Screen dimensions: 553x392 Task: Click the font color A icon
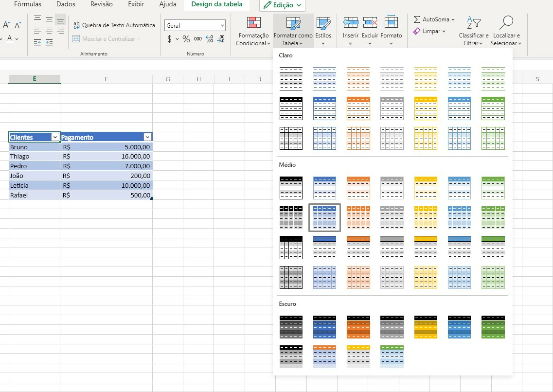10,38
